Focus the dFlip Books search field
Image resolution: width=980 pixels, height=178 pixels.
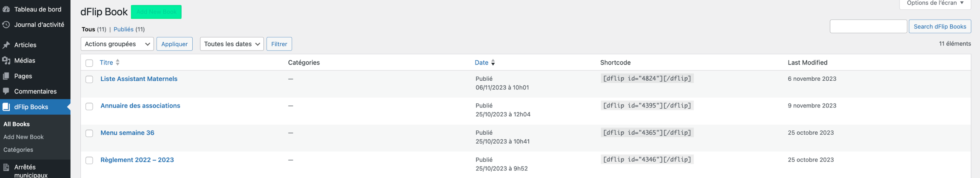pos(868,26)
